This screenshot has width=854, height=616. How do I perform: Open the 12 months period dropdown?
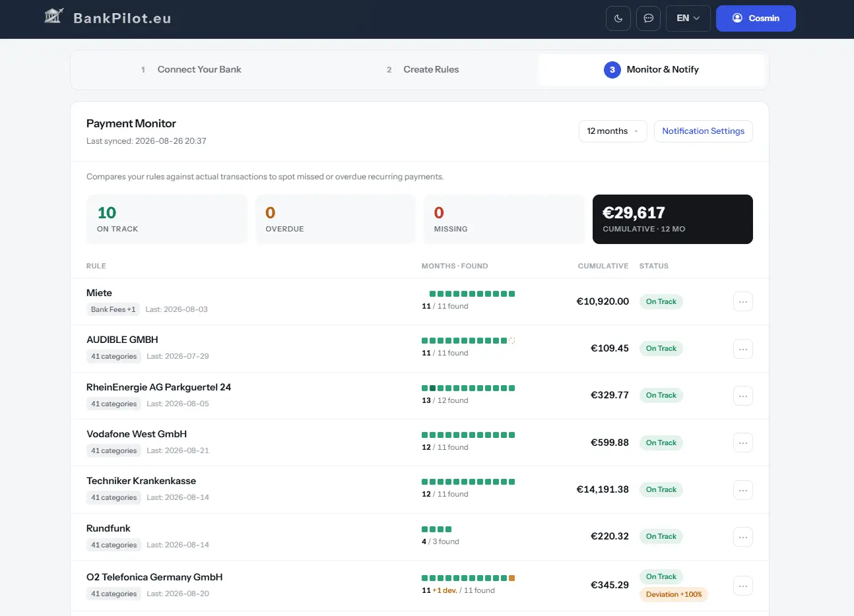613,131
